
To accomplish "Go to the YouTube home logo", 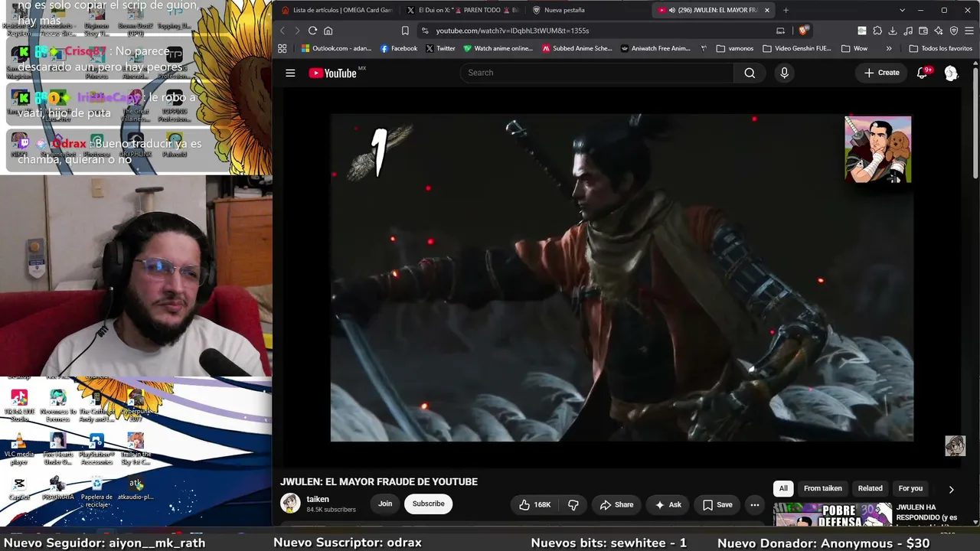I will 333,73.
